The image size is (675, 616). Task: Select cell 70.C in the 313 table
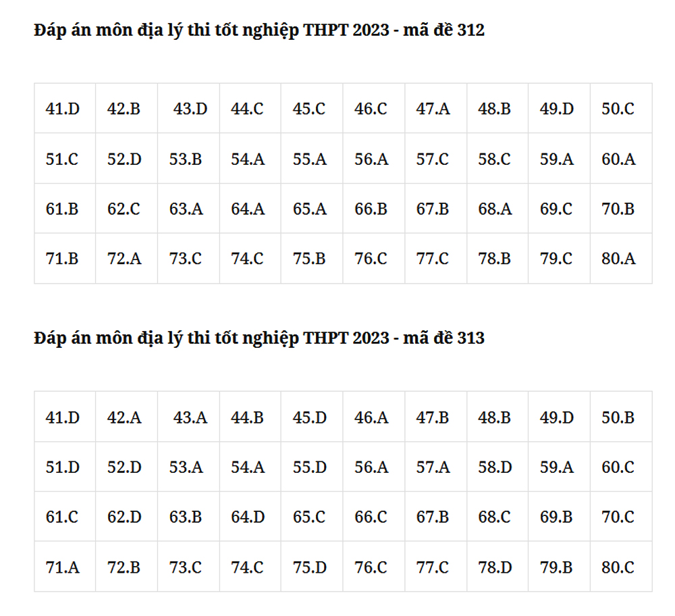pos(621,517)
